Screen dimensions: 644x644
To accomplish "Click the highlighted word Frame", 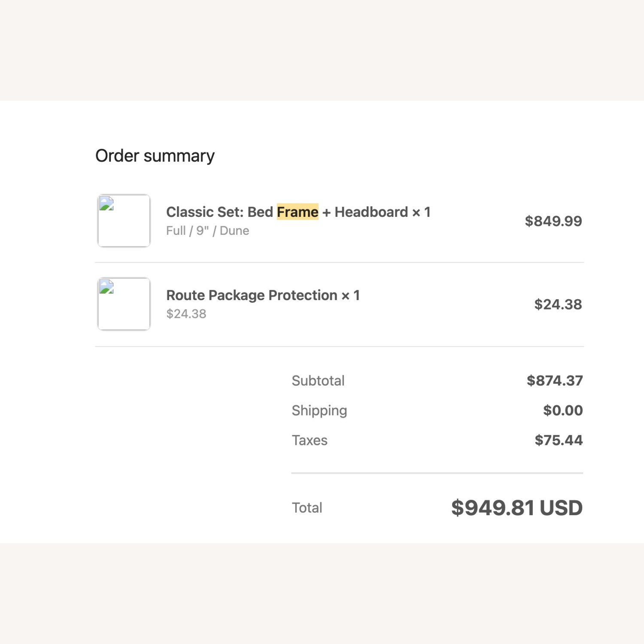I will (298, 212).
